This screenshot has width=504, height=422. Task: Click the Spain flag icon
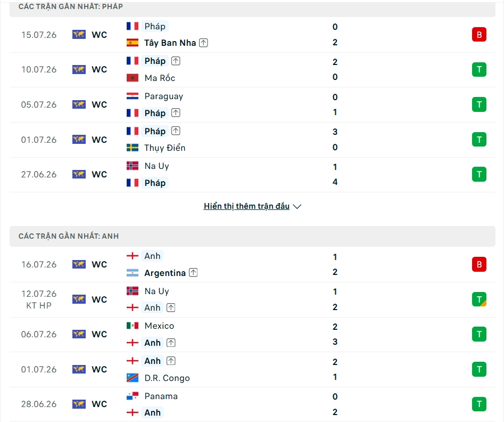(x=133, y=43)
